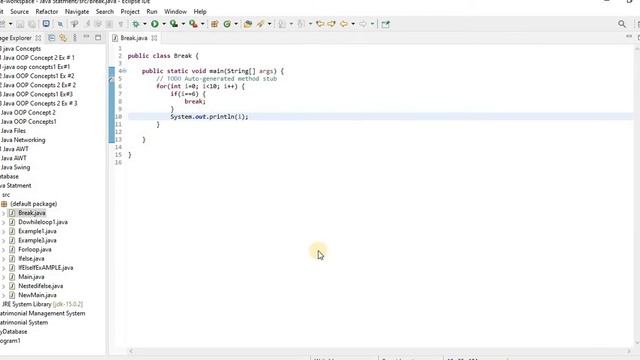Viewport: 640px width, 360px height.
Task: Click the New Java Package icon
Action: pos(214,24)
